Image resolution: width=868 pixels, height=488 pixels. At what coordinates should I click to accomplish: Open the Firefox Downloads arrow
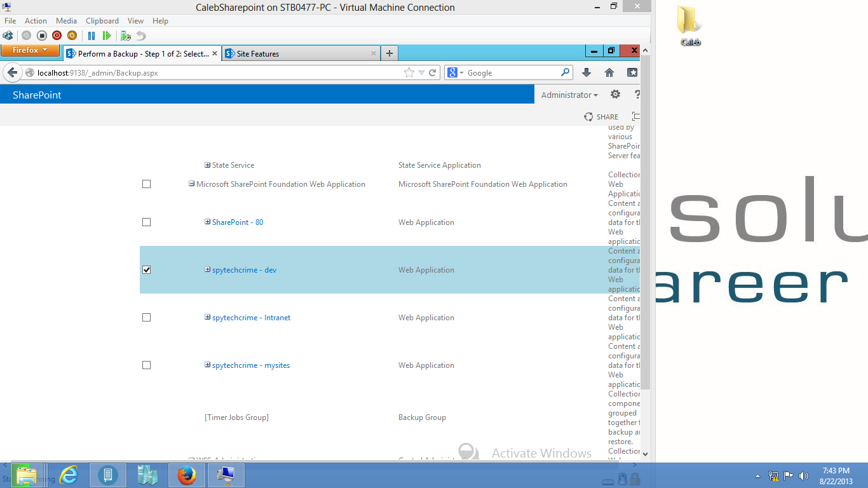click(587, 72)
